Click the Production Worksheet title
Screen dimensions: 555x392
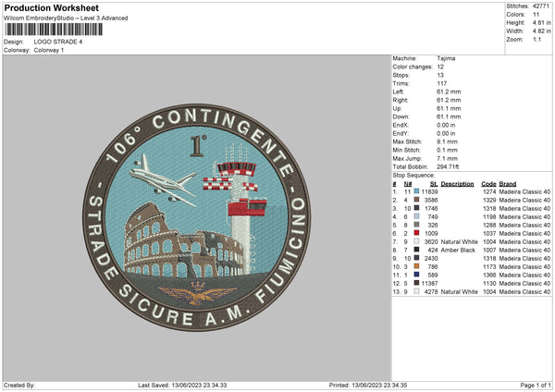51,7
